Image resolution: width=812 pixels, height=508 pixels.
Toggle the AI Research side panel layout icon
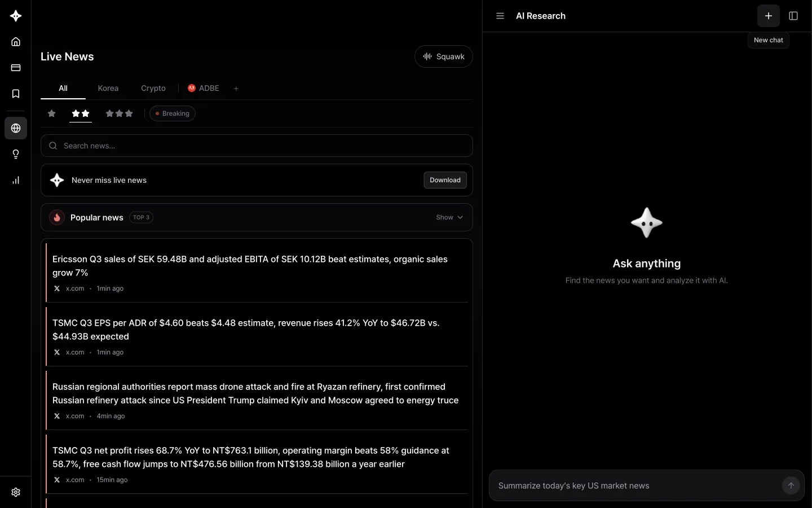click(x=793, y=16)
